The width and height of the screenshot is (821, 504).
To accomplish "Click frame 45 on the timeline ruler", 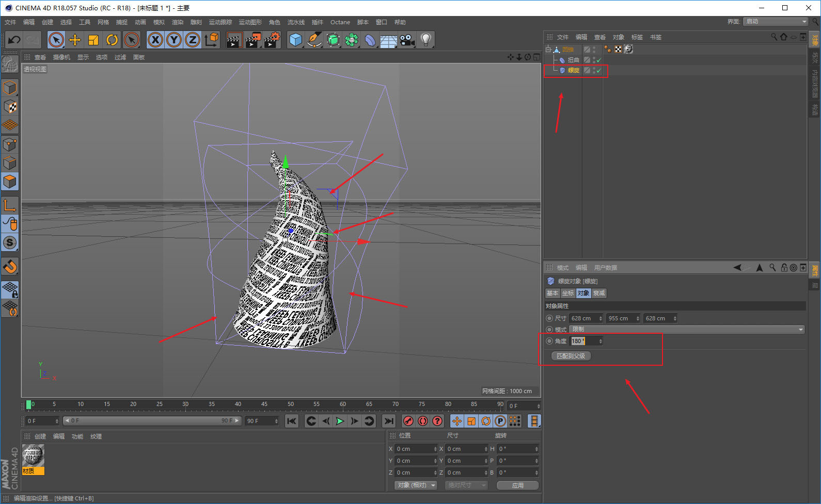I will (264, 404).
